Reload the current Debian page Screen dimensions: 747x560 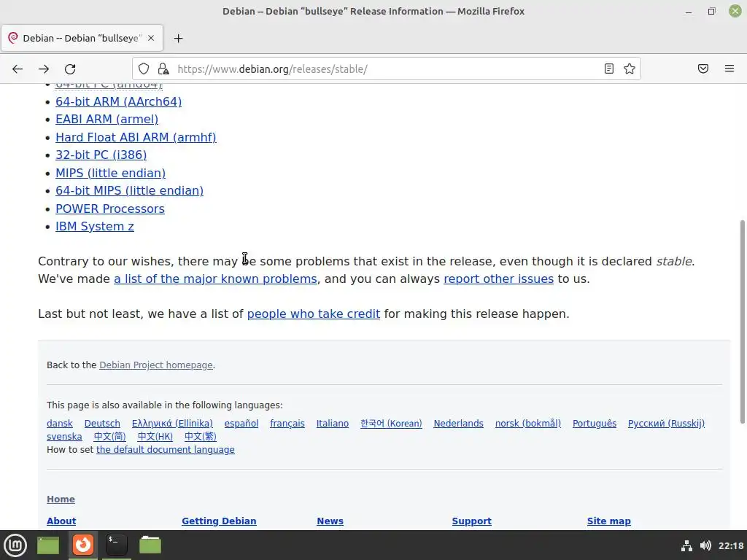pos(70,69)
